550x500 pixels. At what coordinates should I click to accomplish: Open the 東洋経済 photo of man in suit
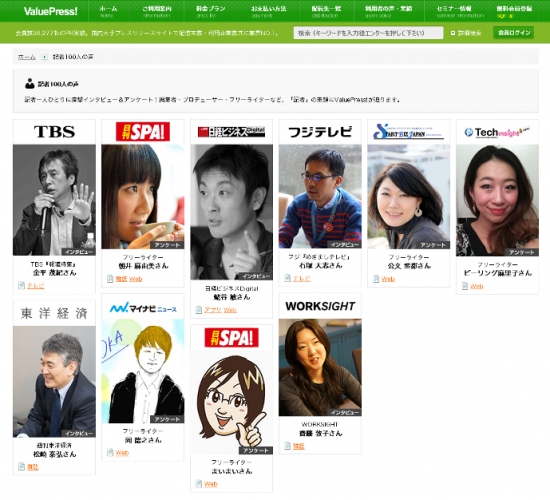click(x=54, y=381)
